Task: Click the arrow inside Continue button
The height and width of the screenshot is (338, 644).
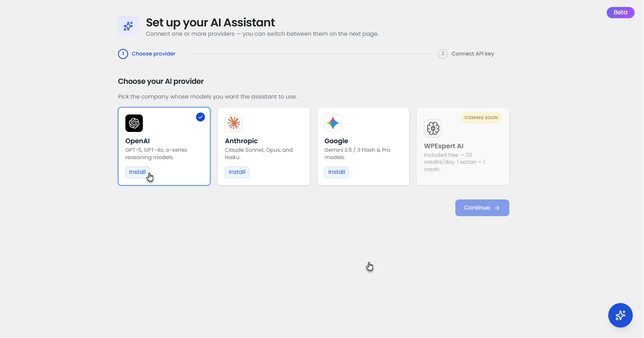Action: coord(497,208)
